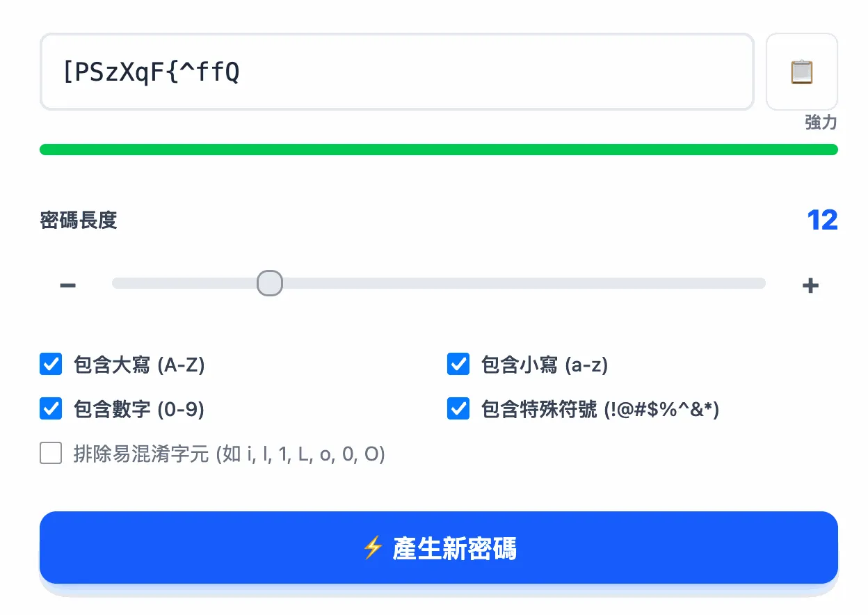Disable 包含特殊符號 checkbox

(x=458, y=408)
